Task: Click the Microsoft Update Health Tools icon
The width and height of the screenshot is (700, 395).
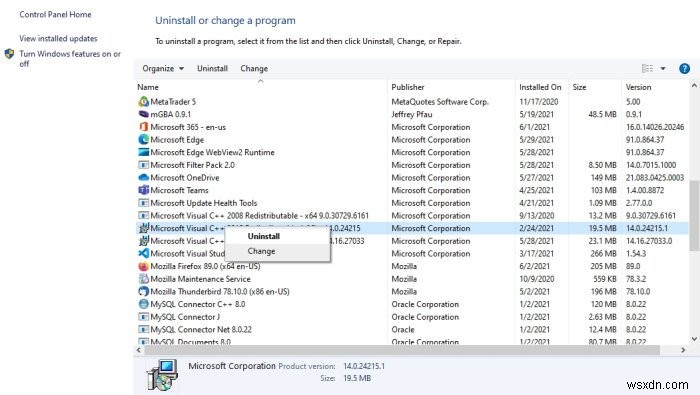Action: tap(143, 203)
